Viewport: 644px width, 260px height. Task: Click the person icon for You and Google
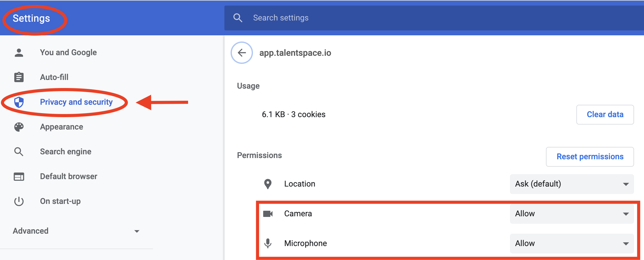click(19, 53)
